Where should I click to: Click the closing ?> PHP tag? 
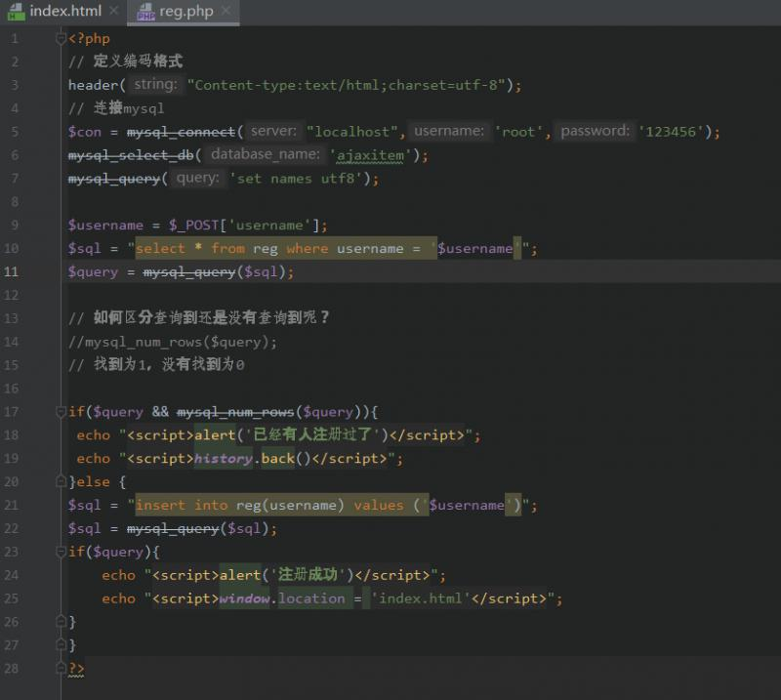pyautogui.click(x=76, y=668)
